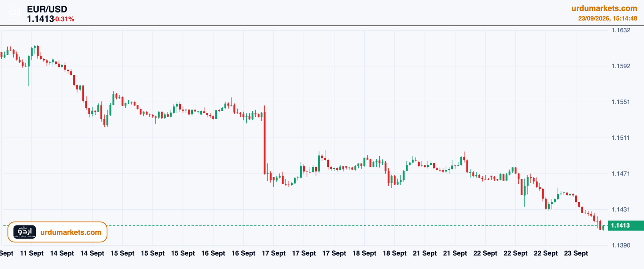Click the 1.1471 price axis label
The image size is (644, 269).
click(621, 174)
